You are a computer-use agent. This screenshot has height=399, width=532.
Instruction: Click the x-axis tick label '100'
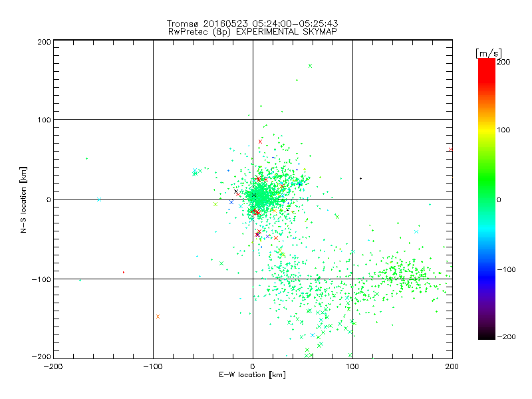[x=352, y=366]
